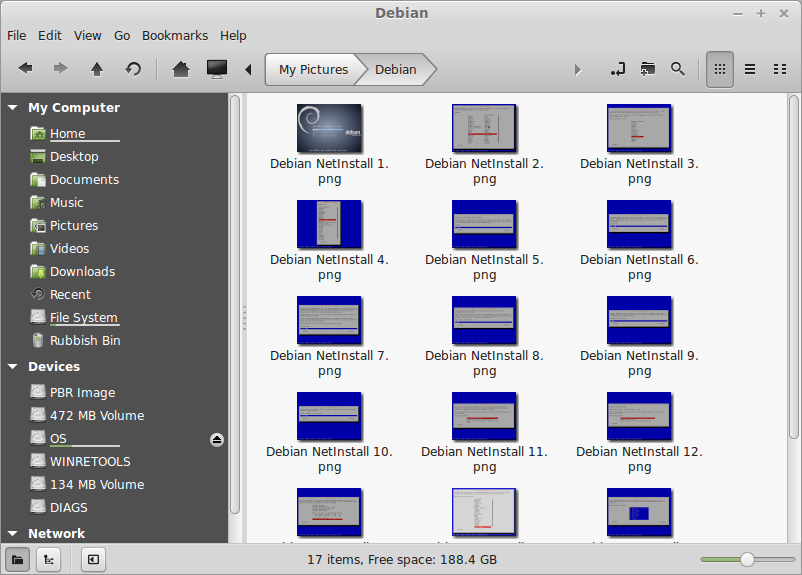This screenshot has height=575, width=802.
Task: Open the Edit menu
Action: coord(50,35)
